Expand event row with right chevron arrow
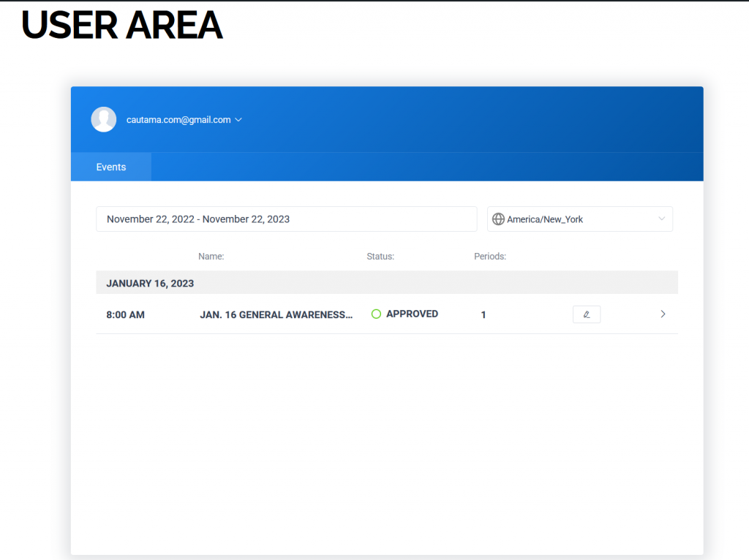Viewport: 749px width, 560px height. point(663,314)
